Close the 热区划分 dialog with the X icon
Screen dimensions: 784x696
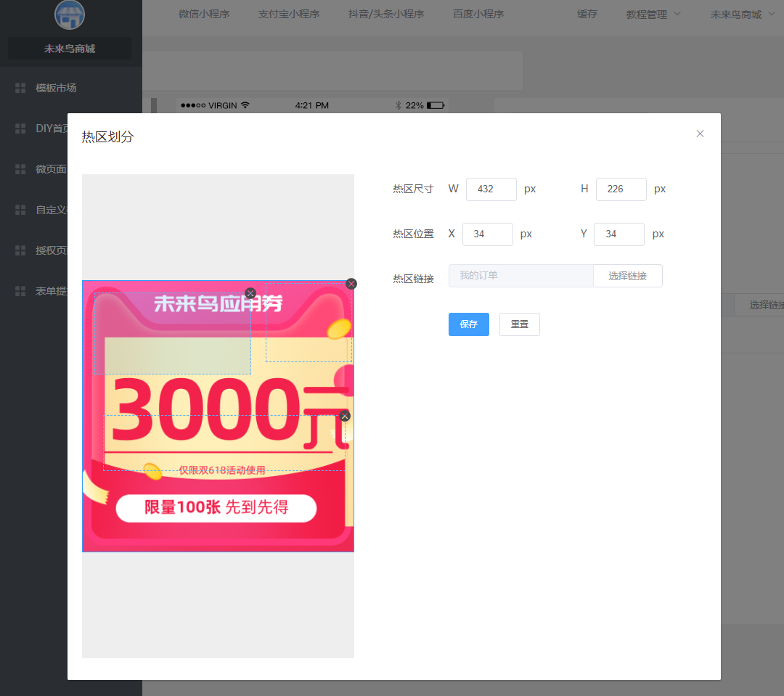(x=700, y=134)
